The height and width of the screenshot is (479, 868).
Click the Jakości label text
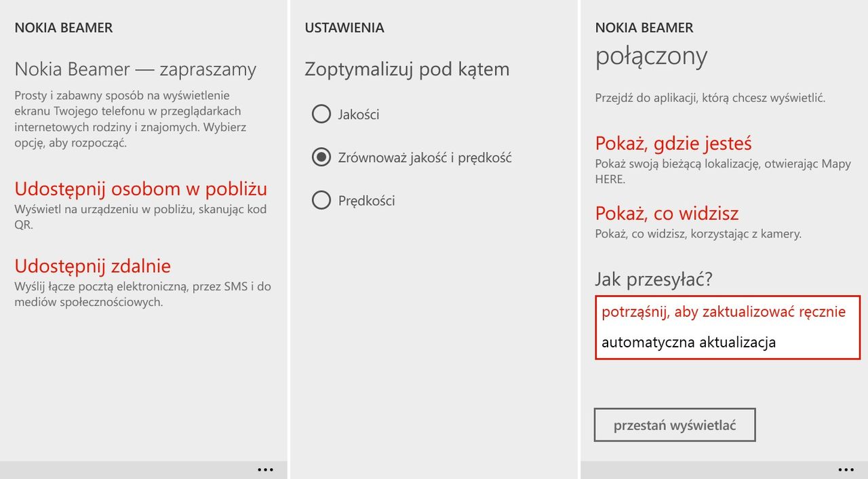click(x=359, y=115)
